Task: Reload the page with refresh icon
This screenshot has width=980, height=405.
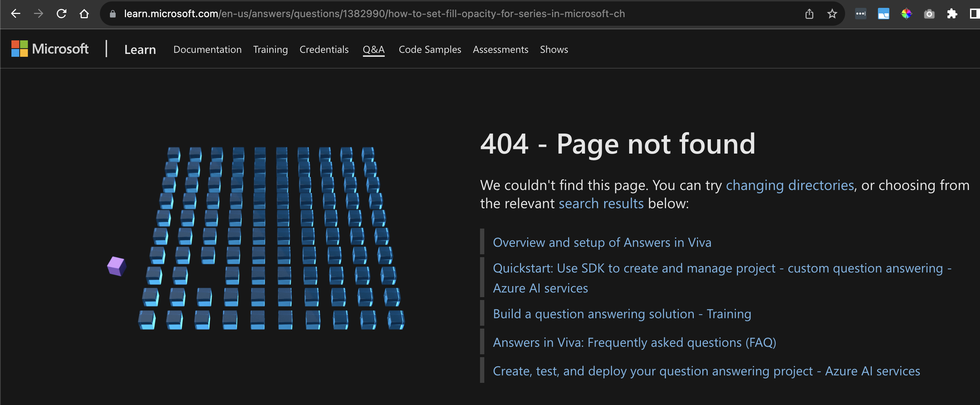Action: pos(61,14)
